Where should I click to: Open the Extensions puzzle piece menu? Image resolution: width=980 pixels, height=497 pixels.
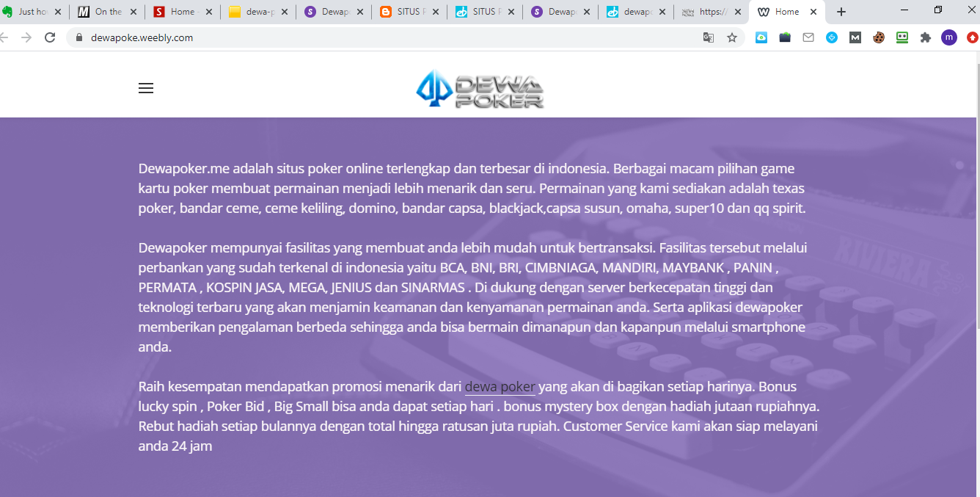[926, 37]
